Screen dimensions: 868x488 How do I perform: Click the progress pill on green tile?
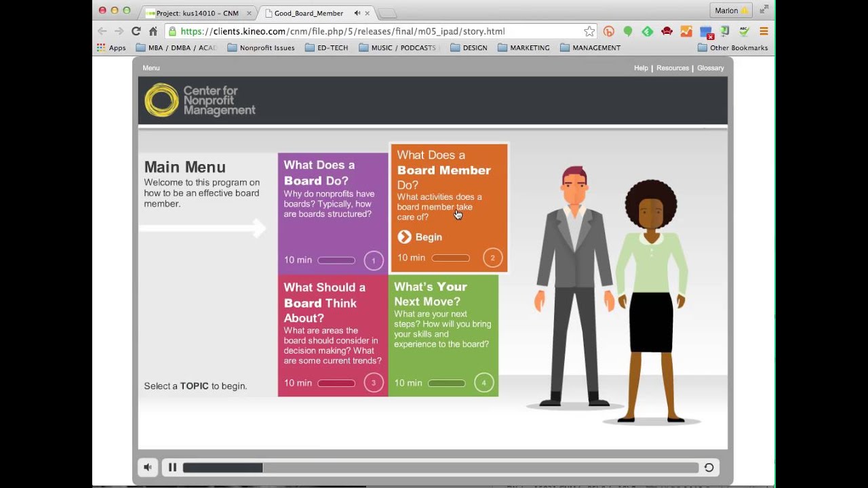[446, 383]
